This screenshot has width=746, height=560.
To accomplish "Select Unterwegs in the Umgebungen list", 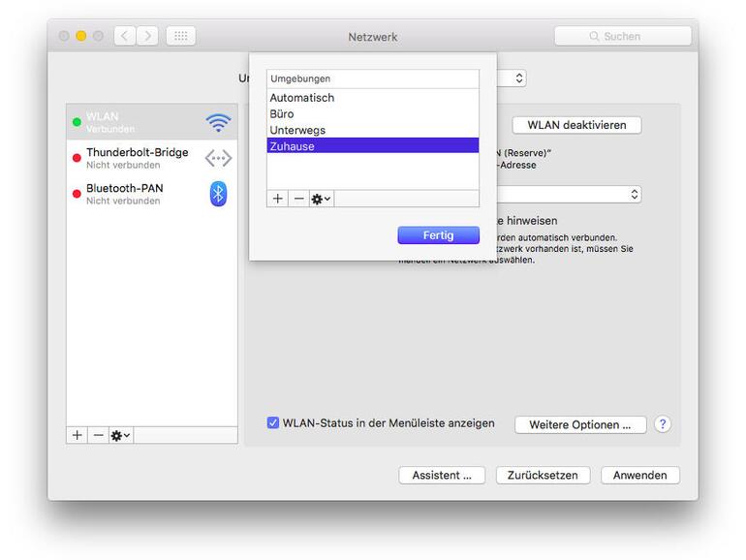I will pos(373,130).
